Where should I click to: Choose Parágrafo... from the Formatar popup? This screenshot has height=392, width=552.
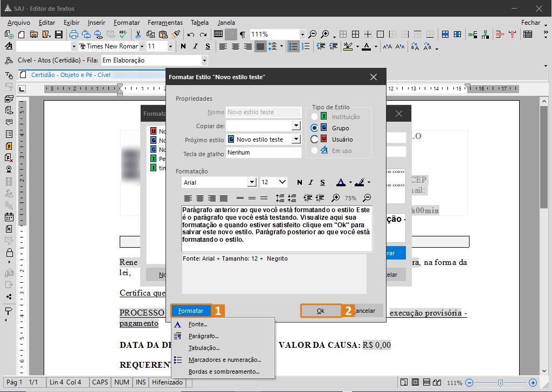(x=223, y=336)
